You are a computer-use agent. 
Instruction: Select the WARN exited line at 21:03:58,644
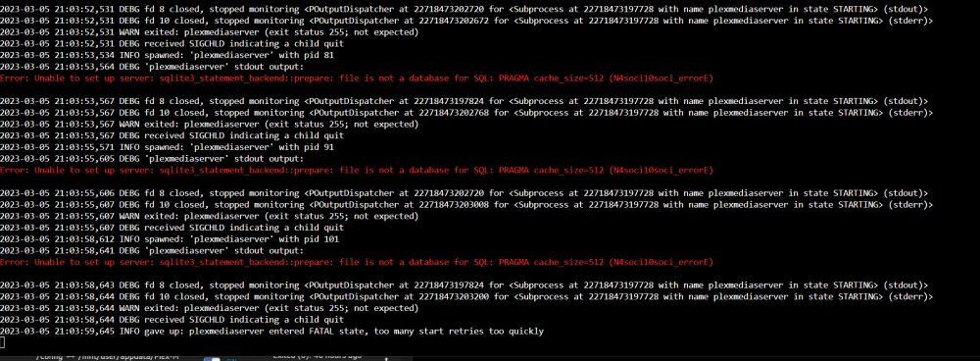pyautogui.click(x=210, y=308)
